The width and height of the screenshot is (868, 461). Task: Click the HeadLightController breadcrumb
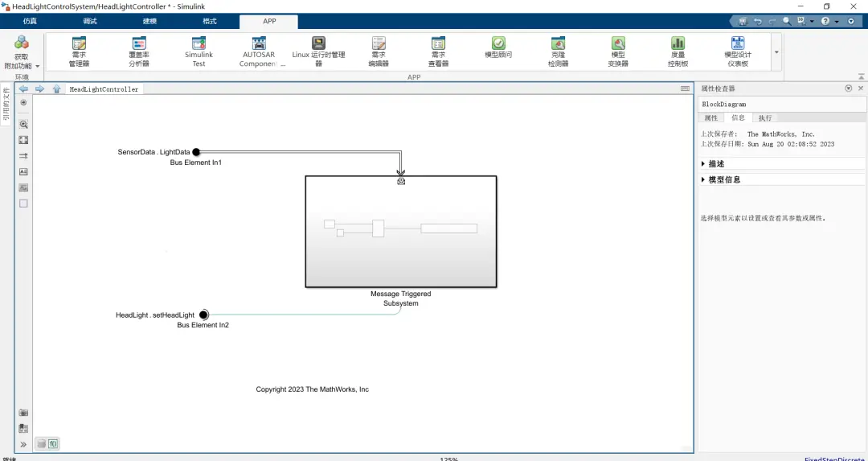click(x=104, y=88)
